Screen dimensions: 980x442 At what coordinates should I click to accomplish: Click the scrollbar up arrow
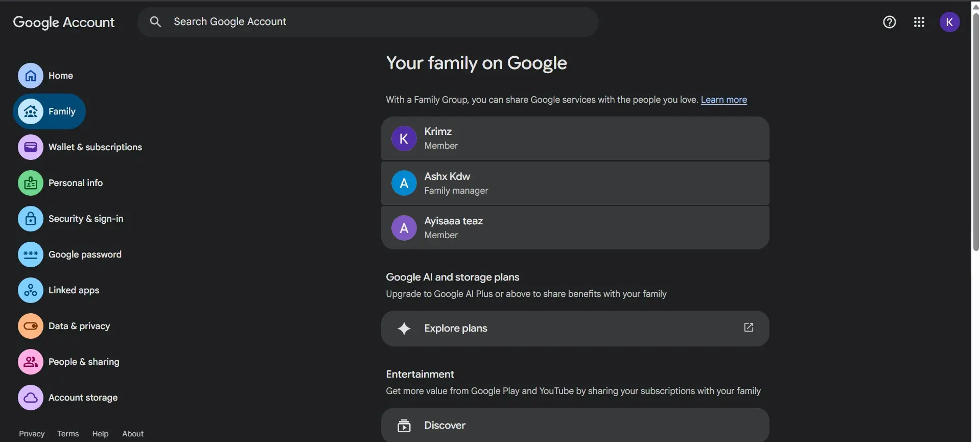(976, 7)
